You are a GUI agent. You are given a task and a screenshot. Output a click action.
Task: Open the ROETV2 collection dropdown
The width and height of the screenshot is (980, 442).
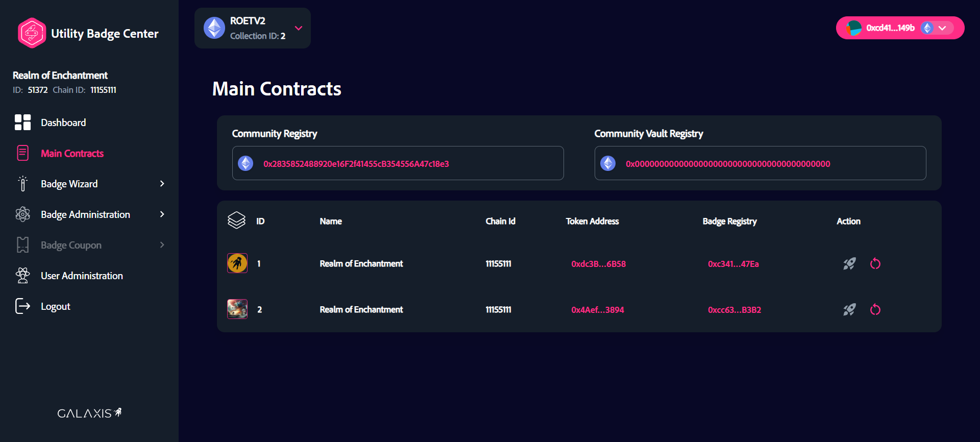pyautogui.click(x=299, y=28)
